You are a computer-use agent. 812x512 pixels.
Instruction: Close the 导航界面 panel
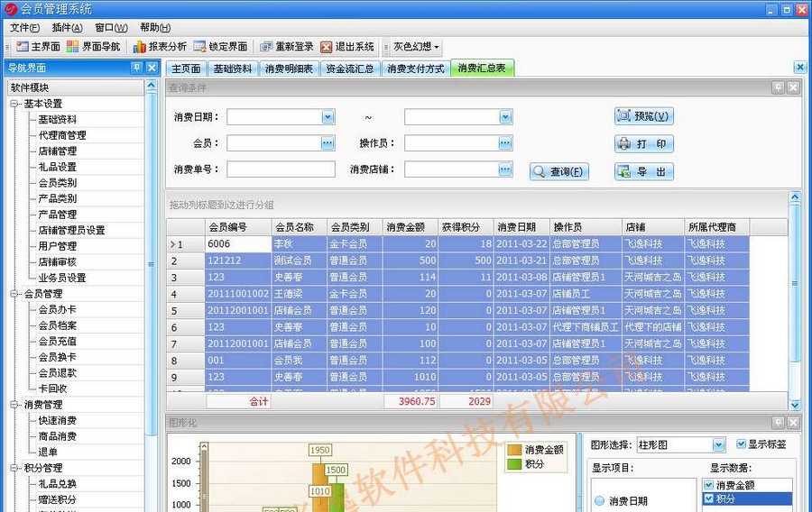pos(152,68)
